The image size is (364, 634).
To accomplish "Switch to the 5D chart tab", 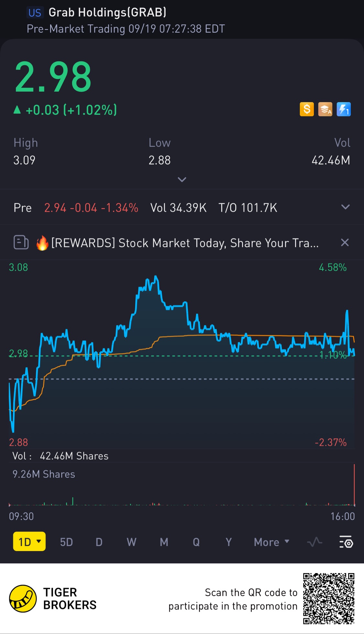I will coord(66,542).
